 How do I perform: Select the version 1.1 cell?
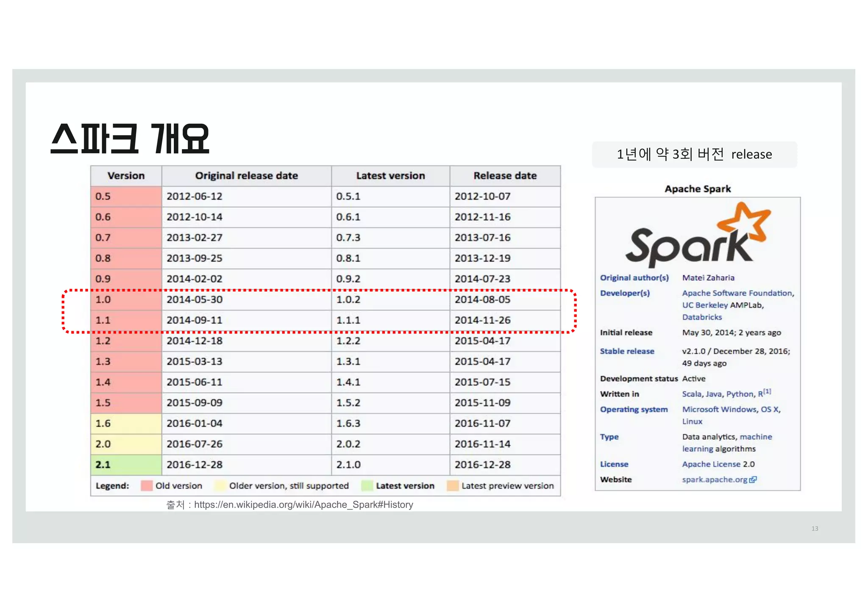[126, 321]
